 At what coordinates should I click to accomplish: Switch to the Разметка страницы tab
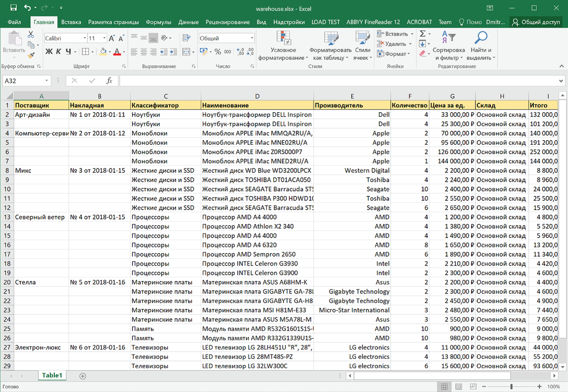tap(114, 22)
